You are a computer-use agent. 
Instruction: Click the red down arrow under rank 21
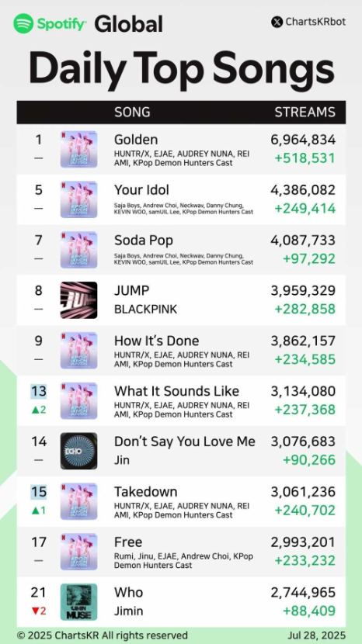[x=34, y=611]
